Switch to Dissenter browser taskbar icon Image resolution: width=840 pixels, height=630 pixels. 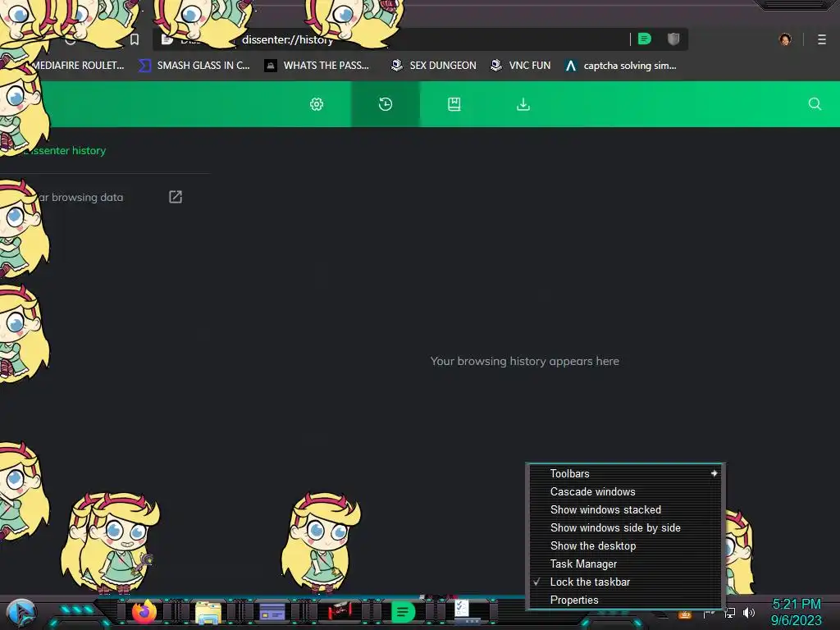click(403, 612)
